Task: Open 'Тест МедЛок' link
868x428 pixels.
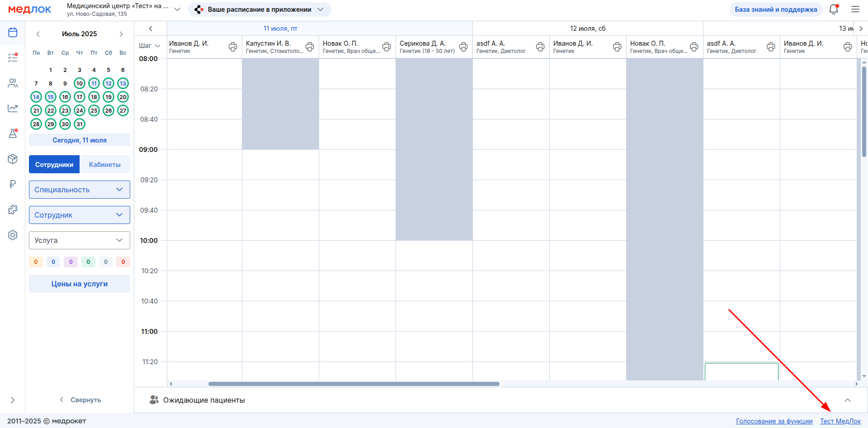Action: [x=840, y=421]
